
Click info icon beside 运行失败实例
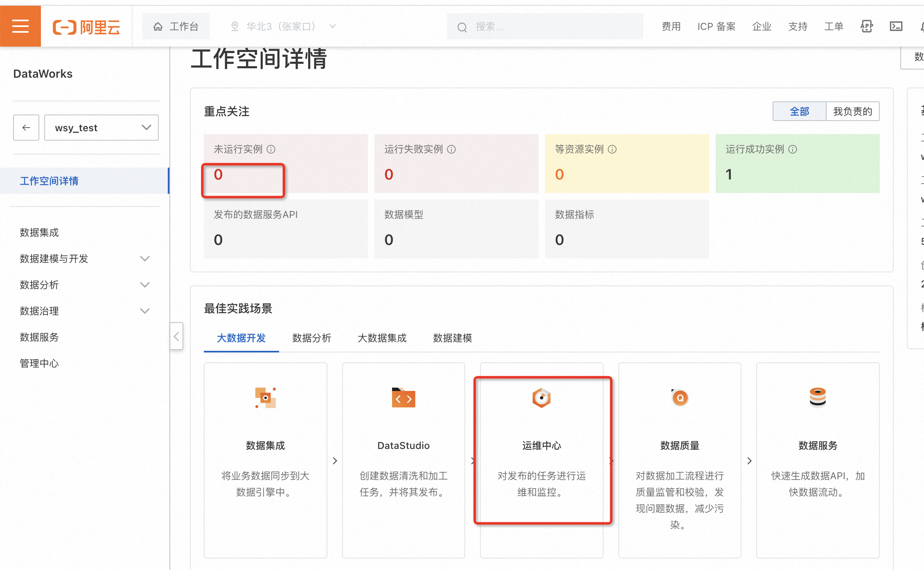click(x=451, y=149)
